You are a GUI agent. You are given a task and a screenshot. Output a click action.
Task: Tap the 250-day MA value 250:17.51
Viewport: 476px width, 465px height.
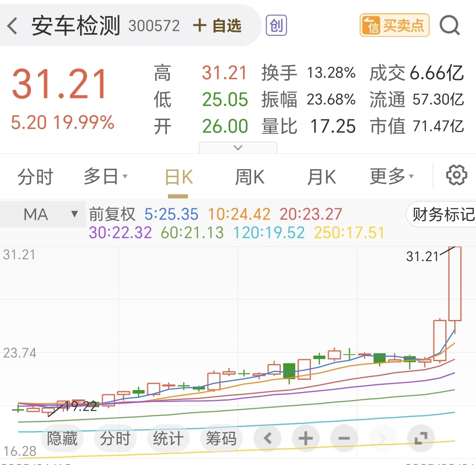point(349,233)
